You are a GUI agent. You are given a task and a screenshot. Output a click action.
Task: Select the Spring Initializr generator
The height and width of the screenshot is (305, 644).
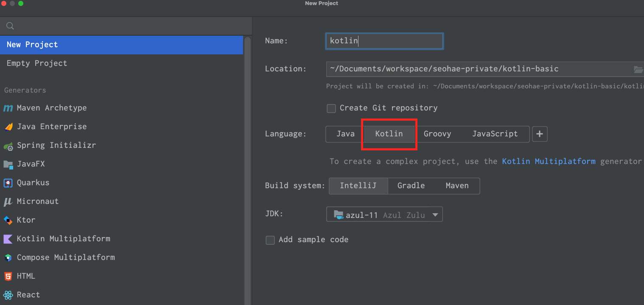tap(121, 145)
